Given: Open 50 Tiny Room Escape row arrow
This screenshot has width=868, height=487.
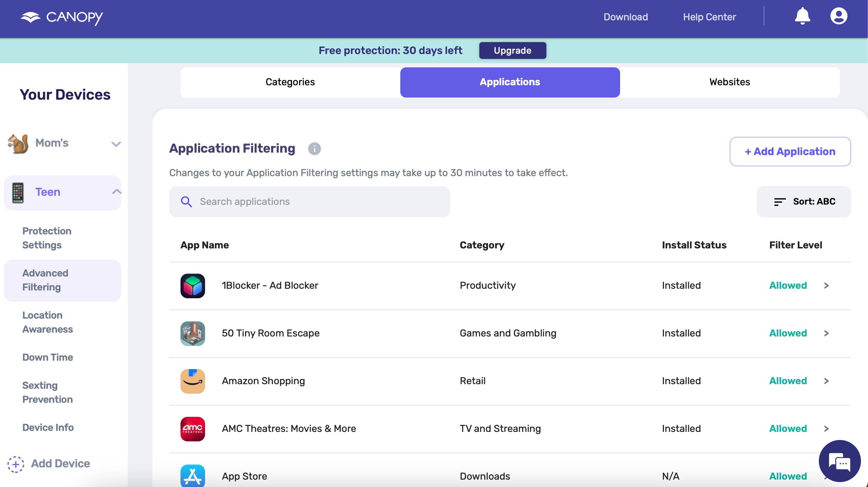Looking at the screenshot, I should pos(826,333).
